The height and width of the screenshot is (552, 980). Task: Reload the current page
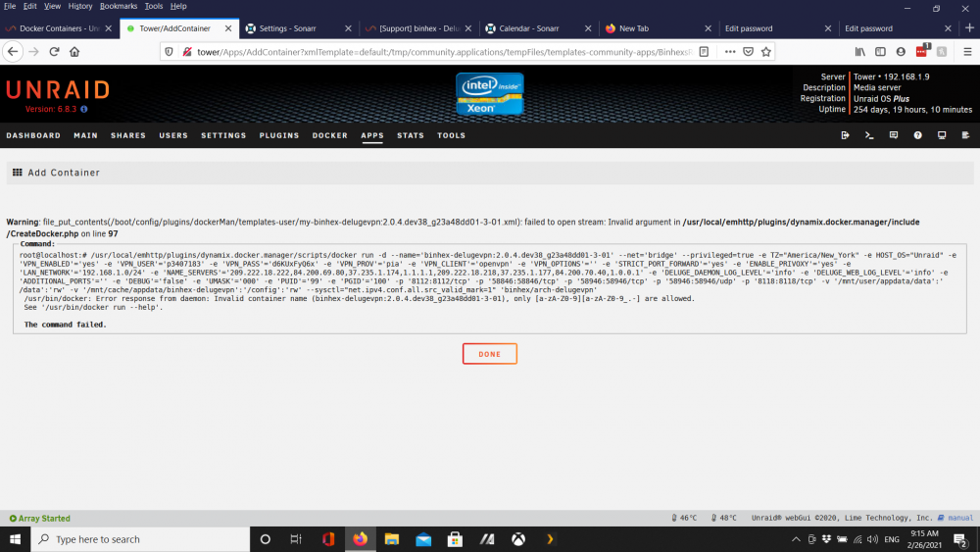(54, 52)
